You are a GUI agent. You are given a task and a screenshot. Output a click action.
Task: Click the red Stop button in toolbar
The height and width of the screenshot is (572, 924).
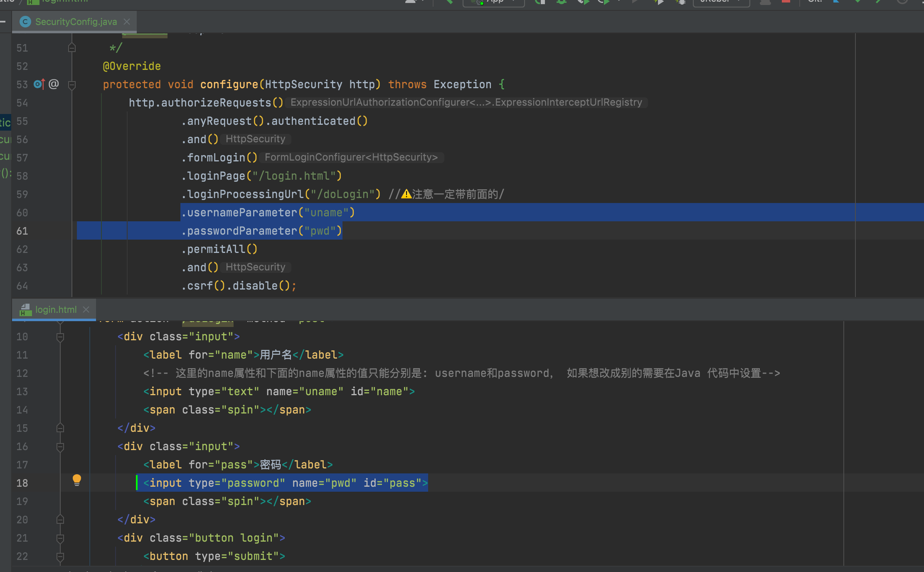pyautogui.click(x=786, y=1)
